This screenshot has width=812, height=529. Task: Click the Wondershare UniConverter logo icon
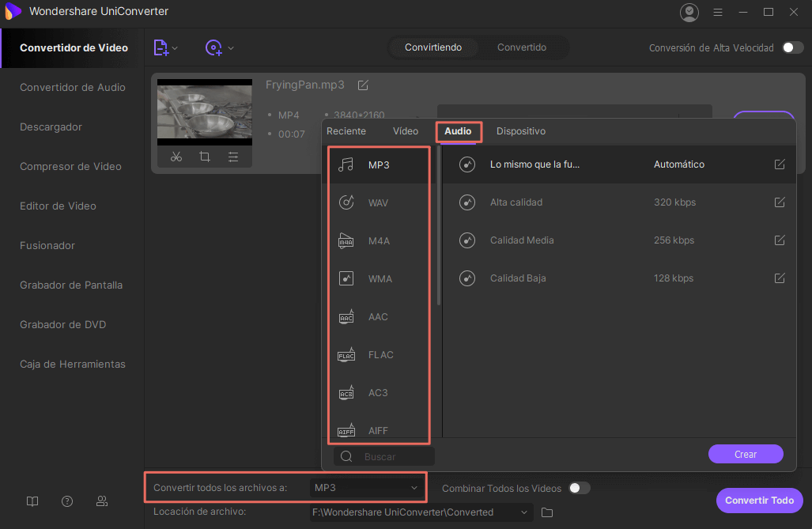[x=13, y=11]
